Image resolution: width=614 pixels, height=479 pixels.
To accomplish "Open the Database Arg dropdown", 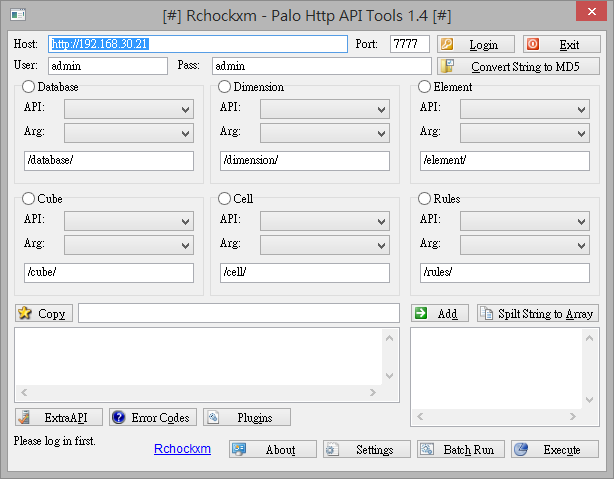I will (x=129, y=133).
